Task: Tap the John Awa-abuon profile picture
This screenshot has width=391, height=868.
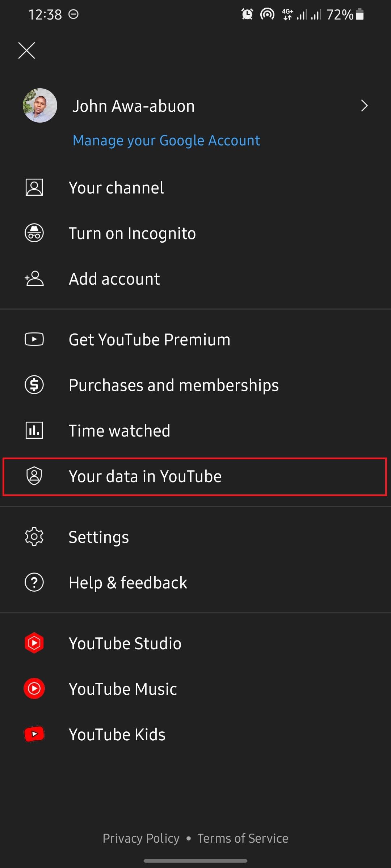Action: click(x=40, y=106)
